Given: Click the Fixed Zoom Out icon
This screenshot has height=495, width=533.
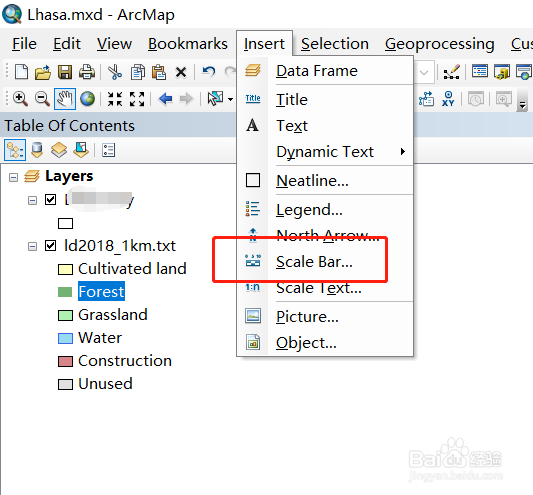Looking at the screenshot, I should point(137,99).
